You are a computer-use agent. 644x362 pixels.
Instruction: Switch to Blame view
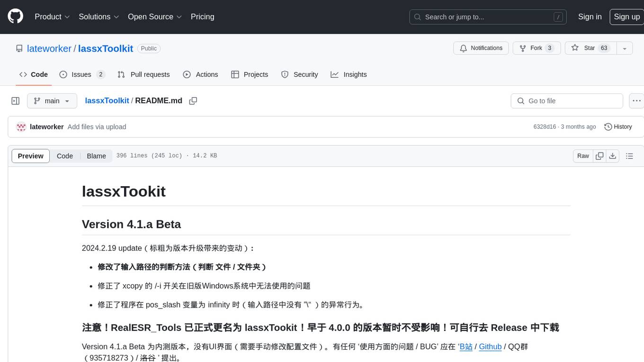click(96, 156)
